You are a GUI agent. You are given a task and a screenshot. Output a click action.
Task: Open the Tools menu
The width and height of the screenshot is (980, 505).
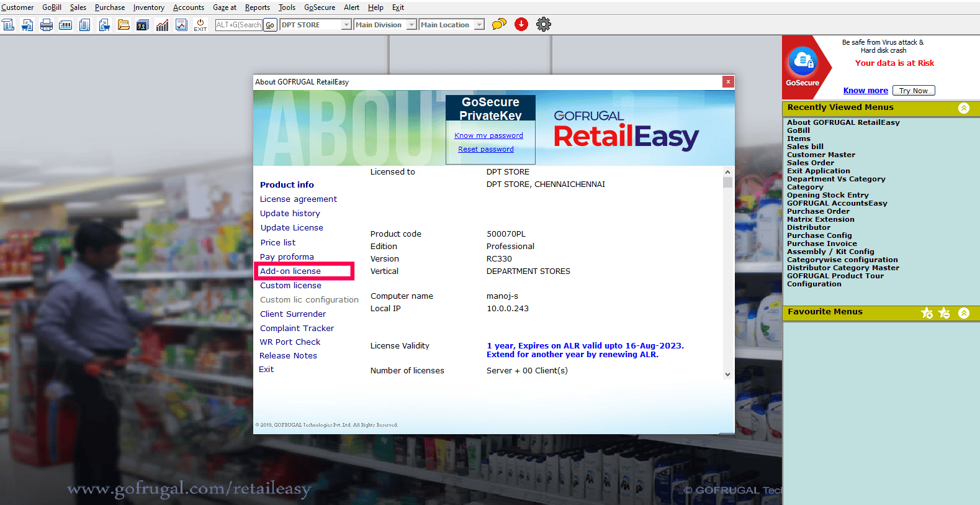click(287, 7)
